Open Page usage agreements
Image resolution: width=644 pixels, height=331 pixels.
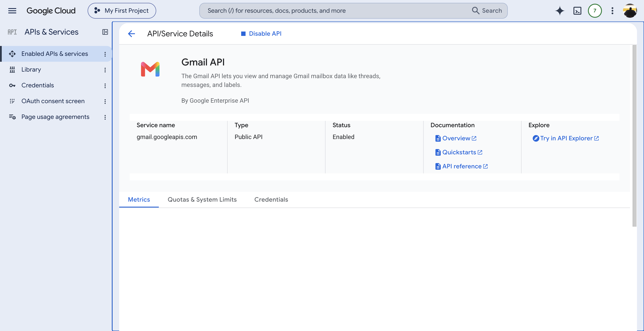(55, 117)
